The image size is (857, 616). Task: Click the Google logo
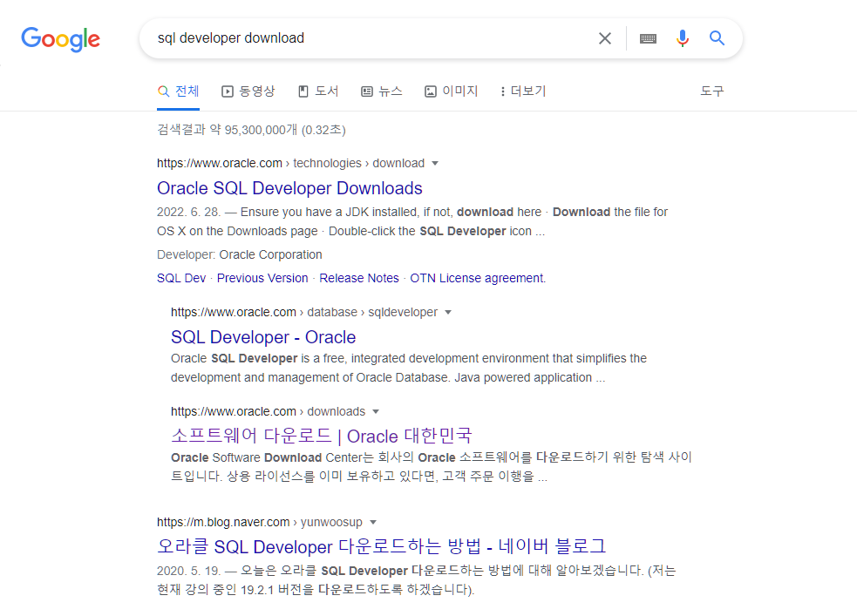61,39
